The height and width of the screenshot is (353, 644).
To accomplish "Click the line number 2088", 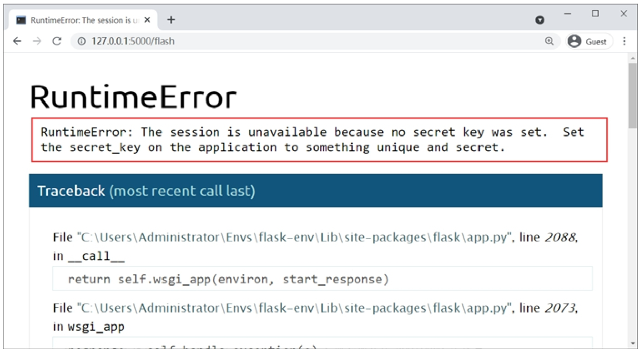I will click(561, 237).
